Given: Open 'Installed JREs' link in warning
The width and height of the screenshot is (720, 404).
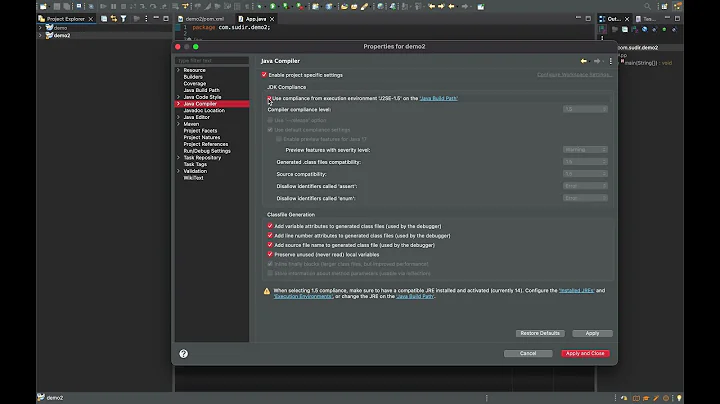Looking at the screenshot, I should pyautogui.click(x=577, y=291).
